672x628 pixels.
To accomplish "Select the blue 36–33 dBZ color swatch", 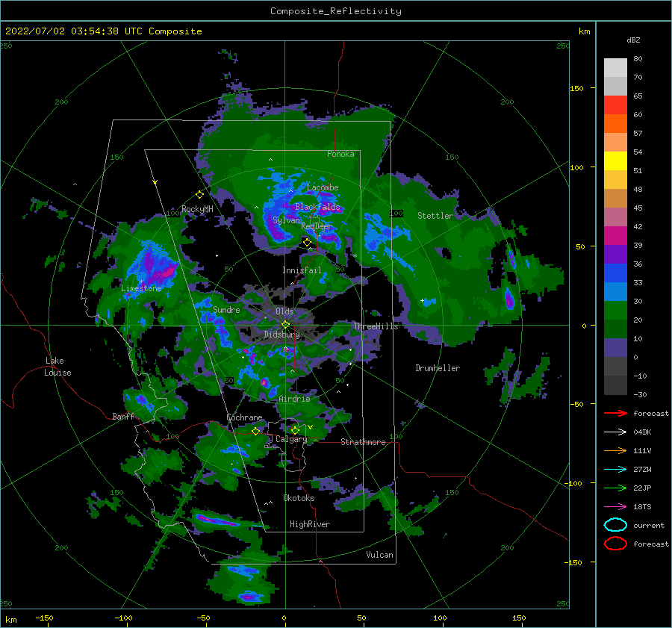I will [x=615, y=273].
